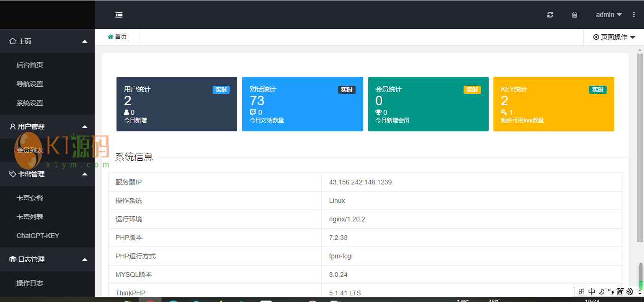
Task: Click the PHP版本 label cell
Action: click(x=215, y=238)
